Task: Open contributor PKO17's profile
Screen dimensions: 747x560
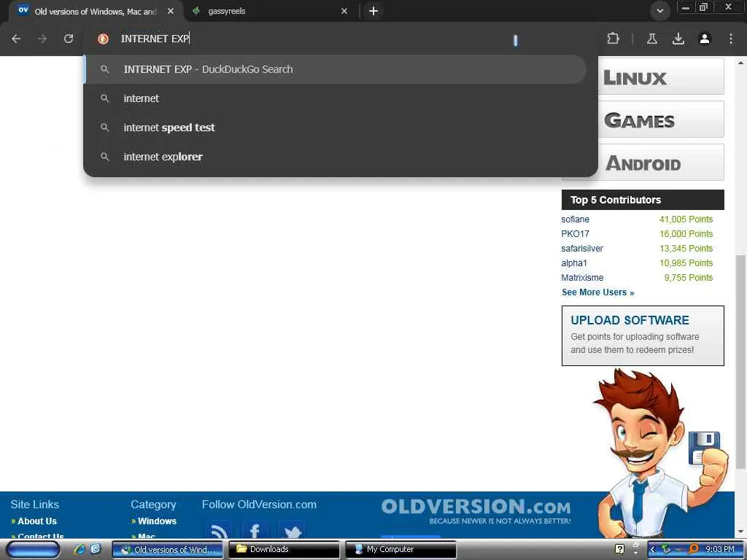Action: click(575, 234)
